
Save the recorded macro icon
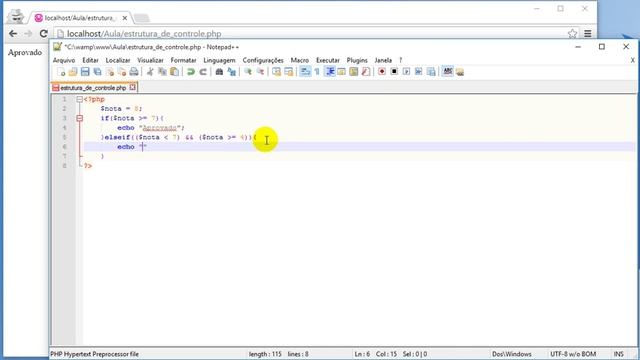(x=431, y=72)
